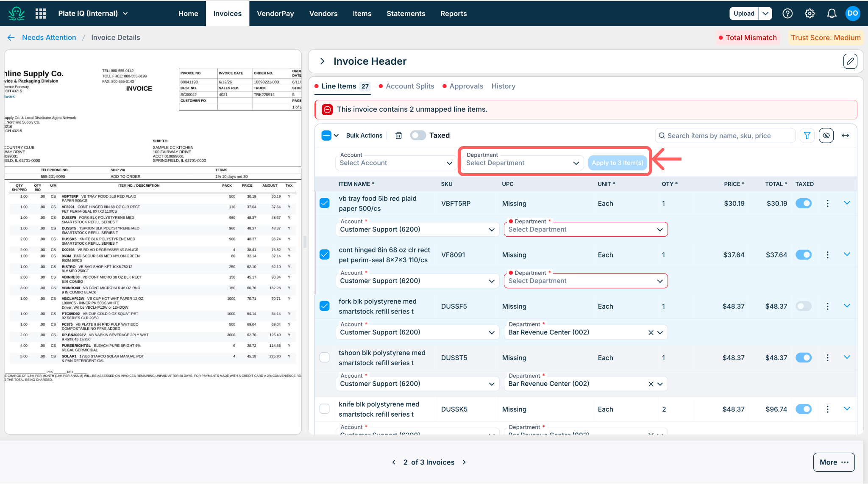This screenshot has width=868, height=484.
Task: Expand the Invoice Header section chevron
Action: pyautogui.click(x=322, y=61)
